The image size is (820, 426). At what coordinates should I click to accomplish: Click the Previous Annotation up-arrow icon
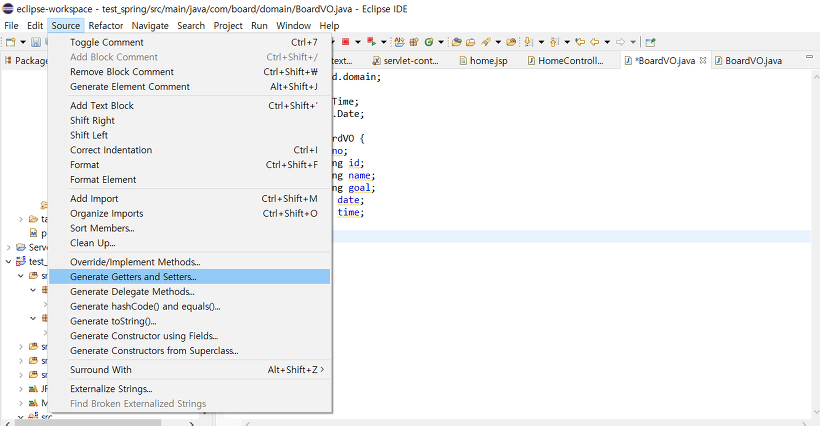coord(554,42)
